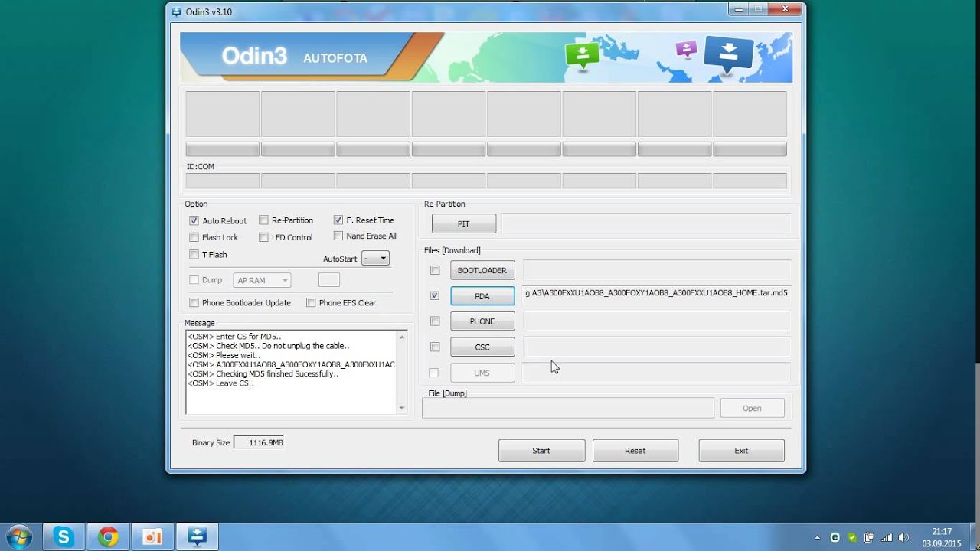Click the Odin3 title bar icon
This screenshot has width=980, height=551.
tap(177, 11)
